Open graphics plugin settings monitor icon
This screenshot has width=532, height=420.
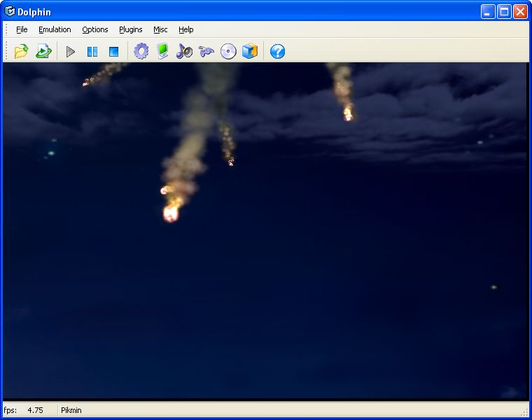163,52
